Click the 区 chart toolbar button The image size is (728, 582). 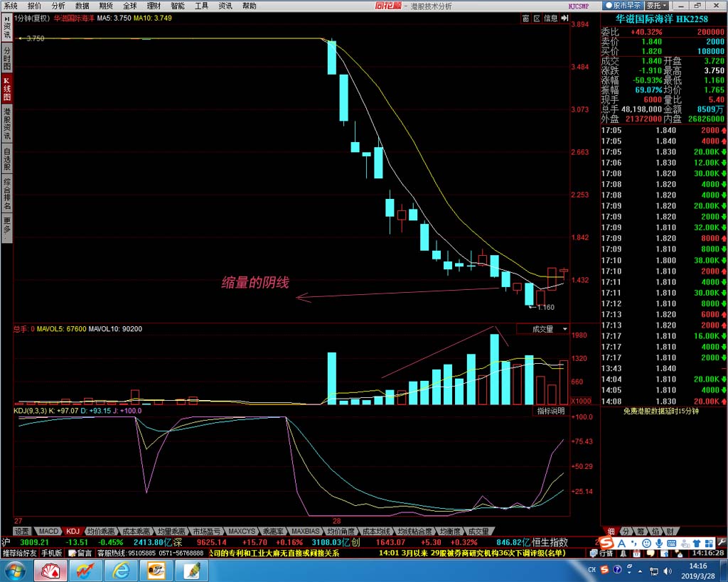(537, 18)
